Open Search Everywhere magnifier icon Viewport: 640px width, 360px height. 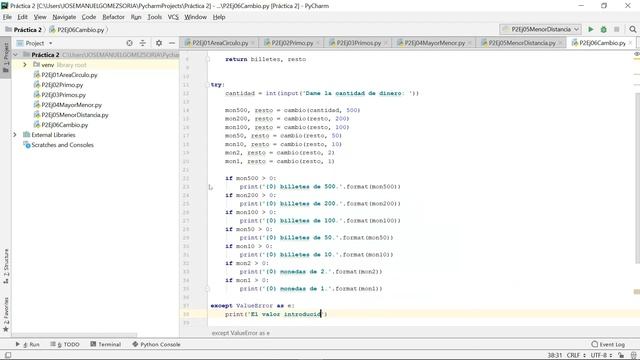coord(633,29)
